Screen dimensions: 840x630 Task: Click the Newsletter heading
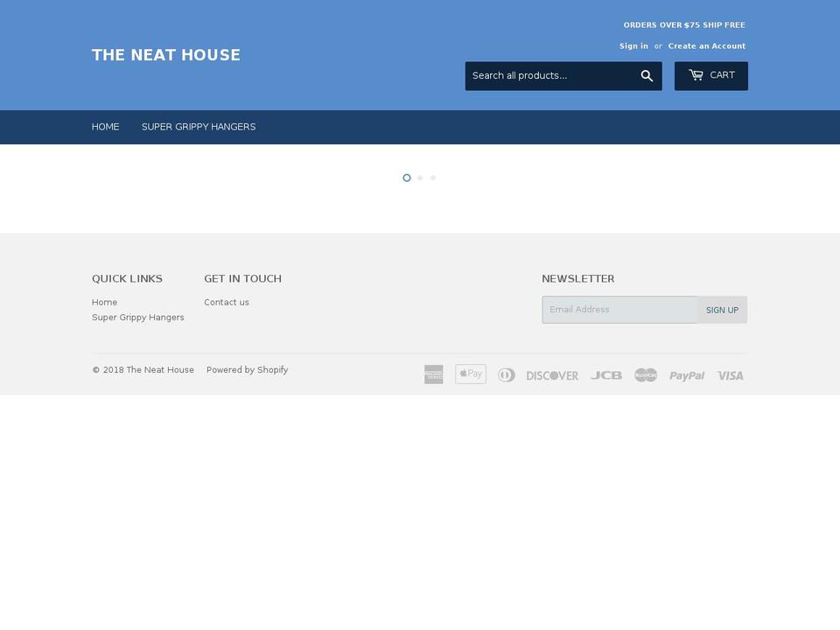(x=578, y=278)
